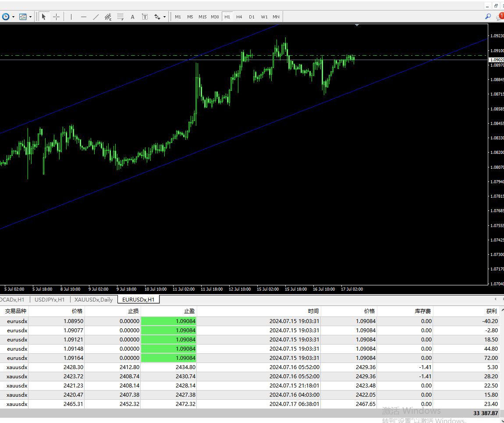The height and width of the screenshot is (423, 504).
Task: Click current price label on price axis
Action: coord(496,60)
